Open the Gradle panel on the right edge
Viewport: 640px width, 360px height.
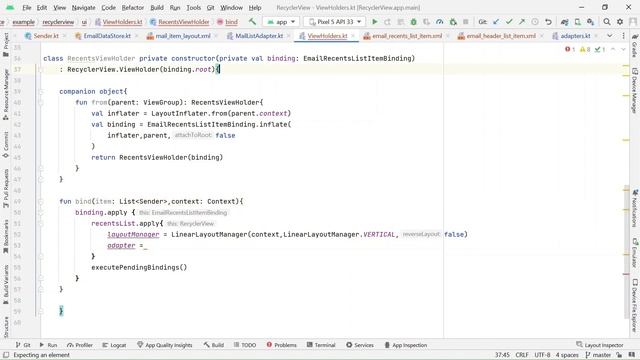(635, 45)
